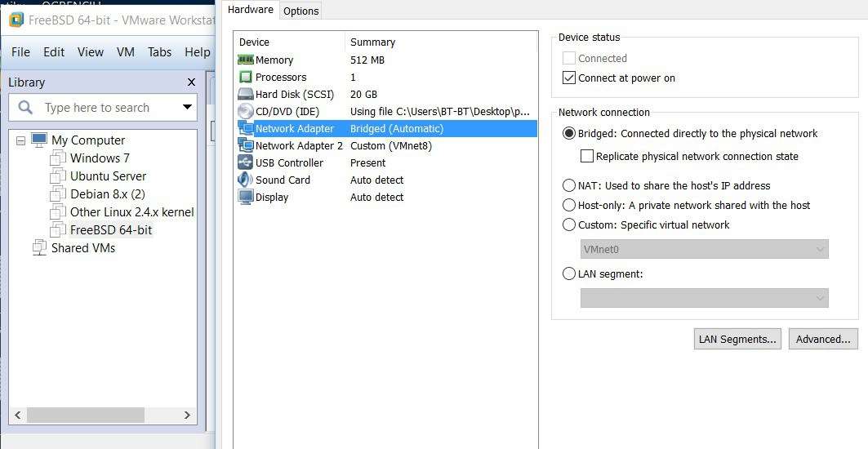Click the USB Controller icon
The height and width of the screenshot is (449, 868).
[245, 162]
